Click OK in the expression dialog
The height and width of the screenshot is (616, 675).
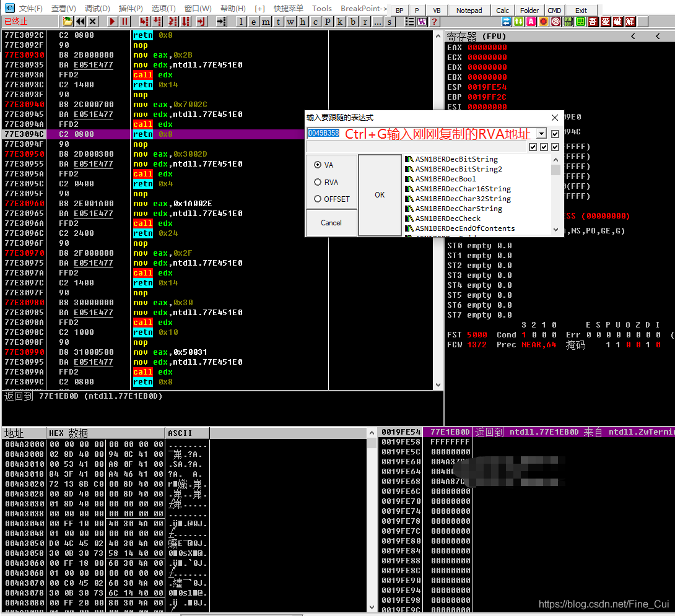coord(380,195)
